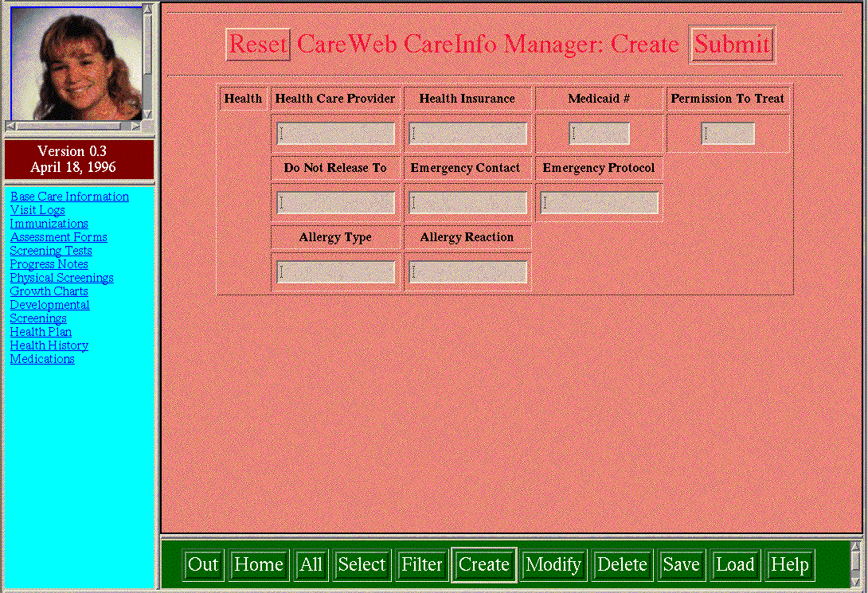The image size is (868, 593).
Task: Click the Select toolbar button
Action: (362, 565)
